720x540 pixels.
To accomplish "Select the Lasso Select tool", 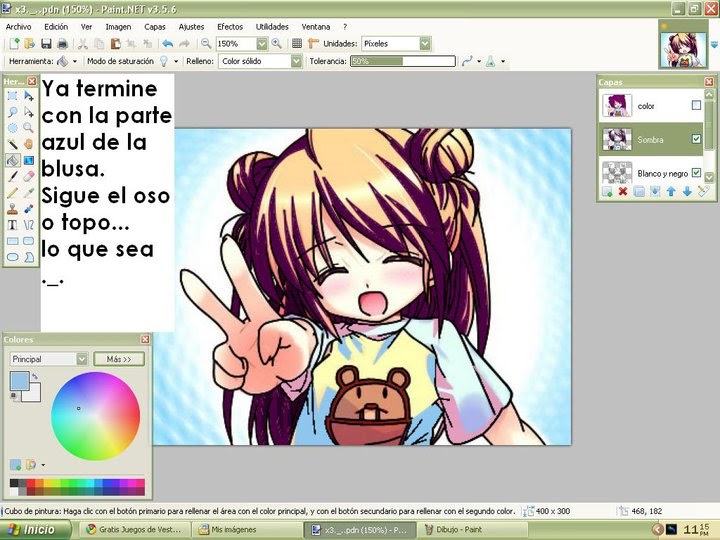I will coord(12,112).
